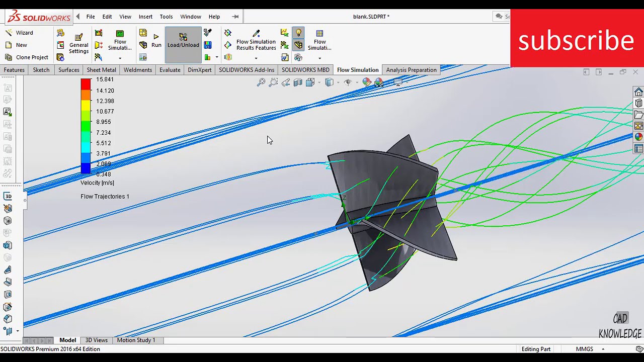Switch to the Surfaces tab
The image size is (644, 362).
pos(69,70)
